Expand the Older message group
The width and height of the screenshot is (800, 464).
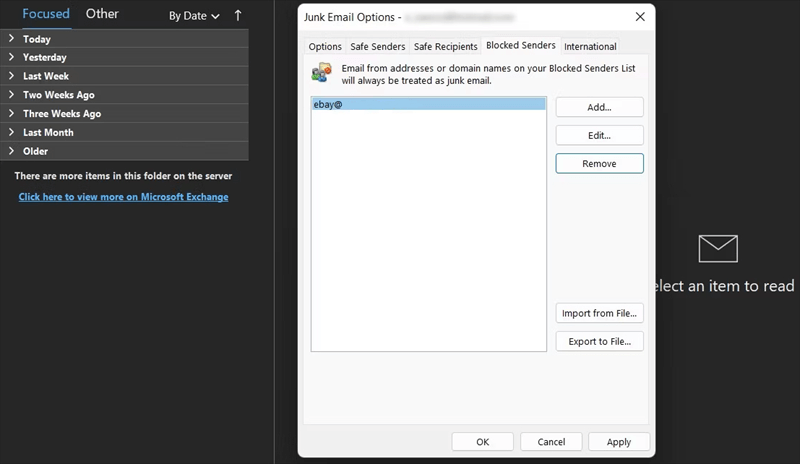[x=36, y=151]
